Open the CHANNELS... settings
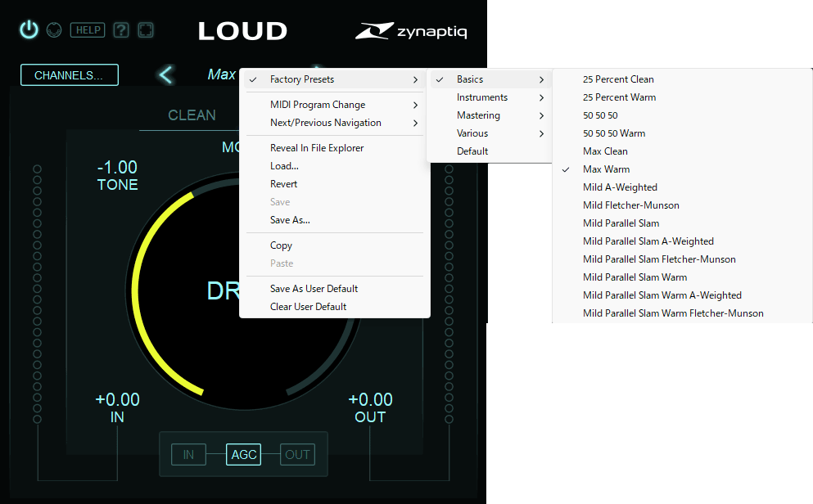The height and width of the screenshot is (504, 813). 70,75
